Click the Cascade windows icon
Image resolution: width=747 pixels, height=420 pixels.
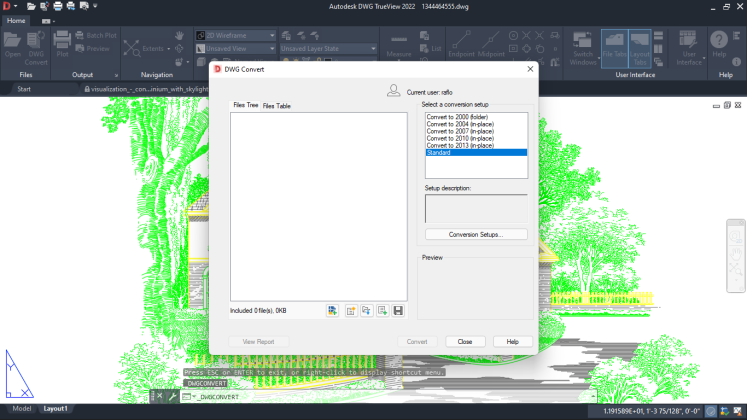(658, 62)
